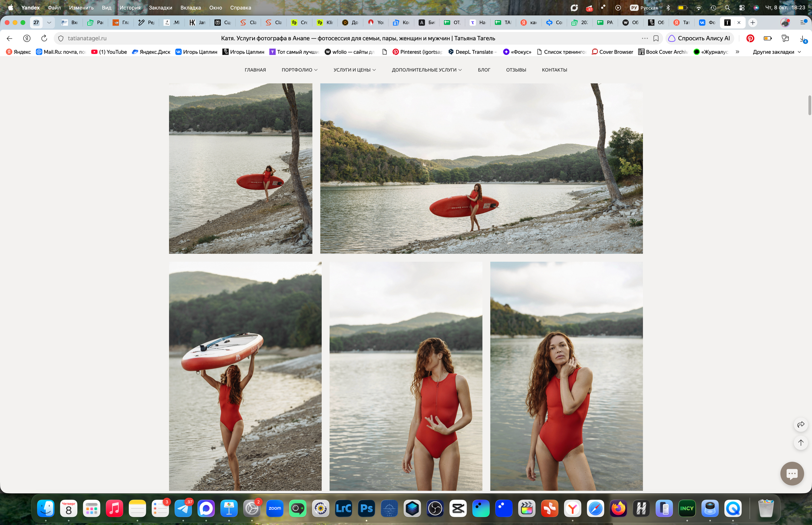Click the scroll-to-top arrow button
This screenshot has height=525, width=812.
[801, 443]
